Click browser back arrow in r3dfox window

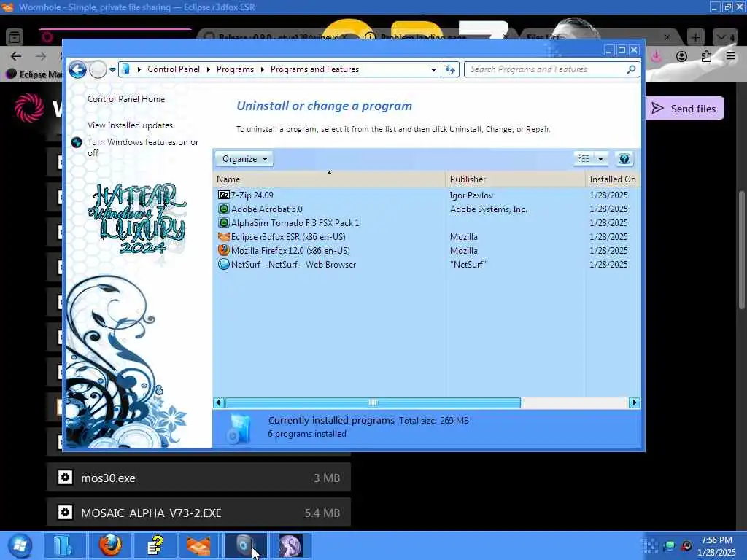coord(16,56)
